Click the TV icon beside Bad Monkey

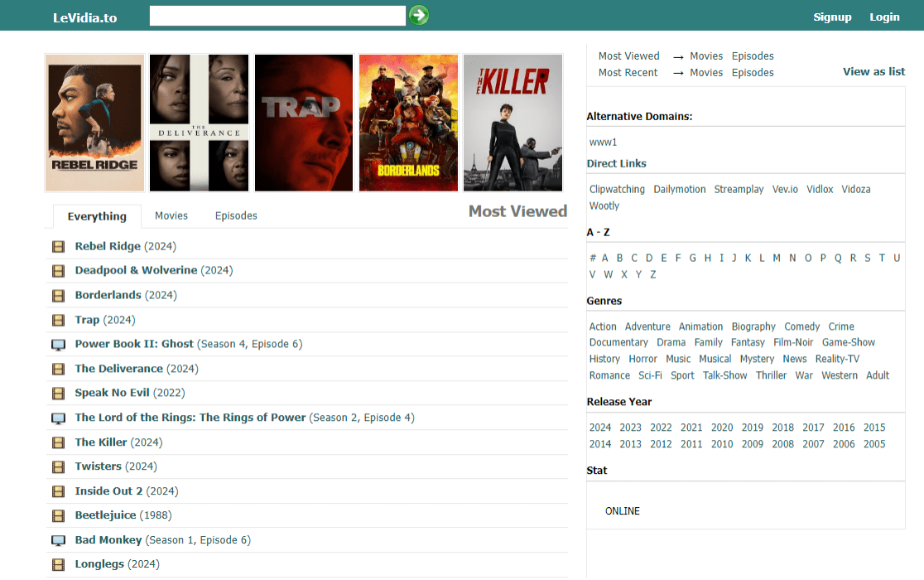coord(58,540)
